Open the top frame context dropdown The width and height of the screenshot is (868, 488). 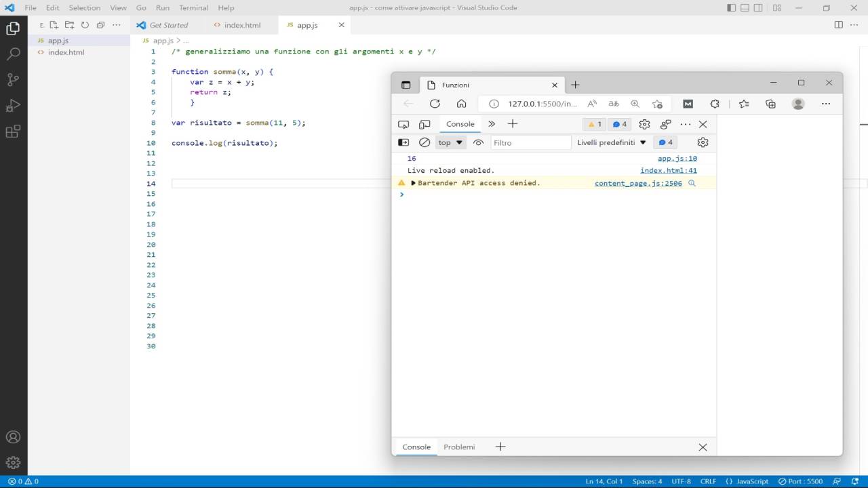450,142
